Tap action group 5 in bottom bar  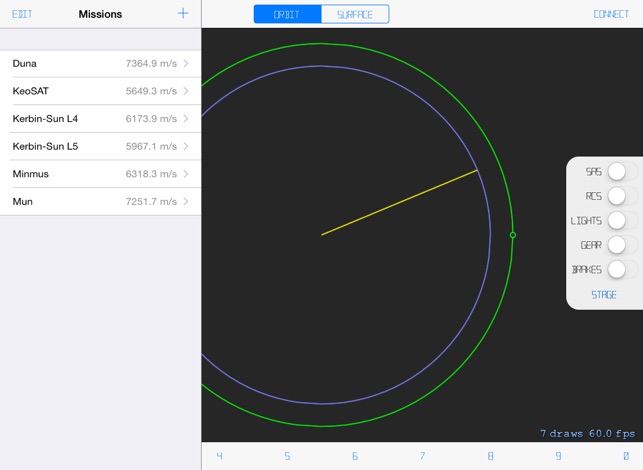(287, 456)
